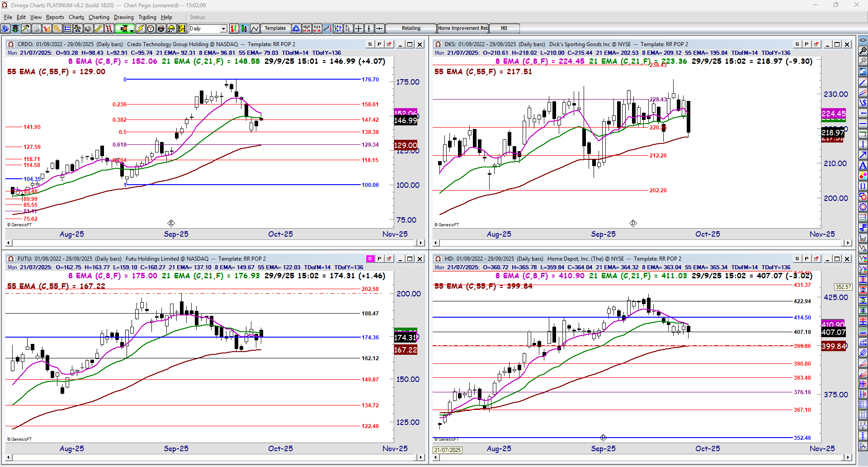Open the Charts menu
The width and height of the screenshot is (868, 467).
pyautogui.click(x=76, y=17)
